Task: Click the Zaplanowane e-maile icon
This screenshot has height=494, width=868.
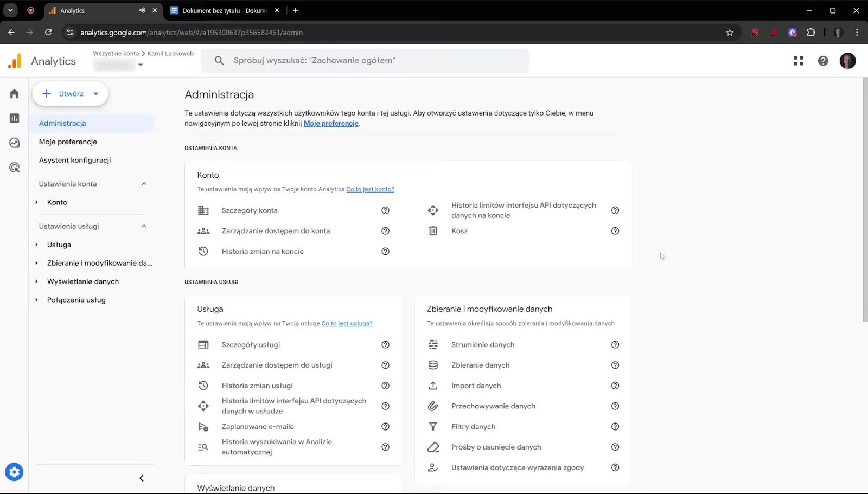Action: [x=203, y=427]
